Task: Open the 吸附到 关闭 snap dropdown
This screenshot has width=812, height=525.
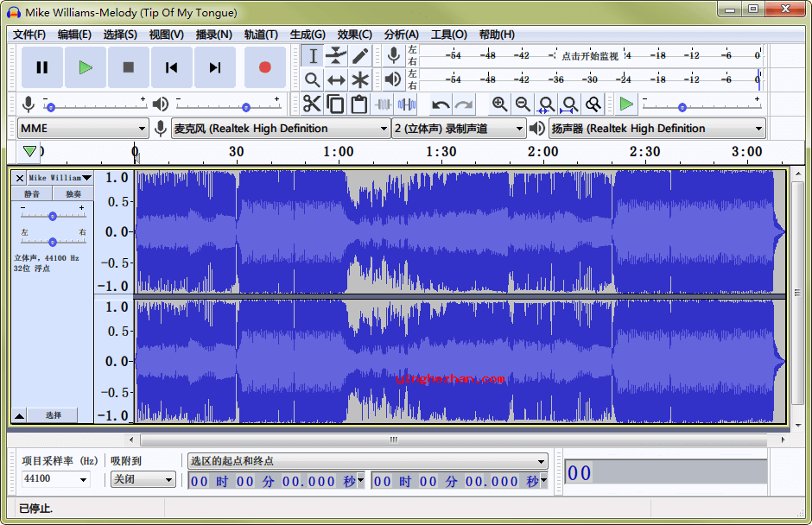Action: [x=143, y=479]
